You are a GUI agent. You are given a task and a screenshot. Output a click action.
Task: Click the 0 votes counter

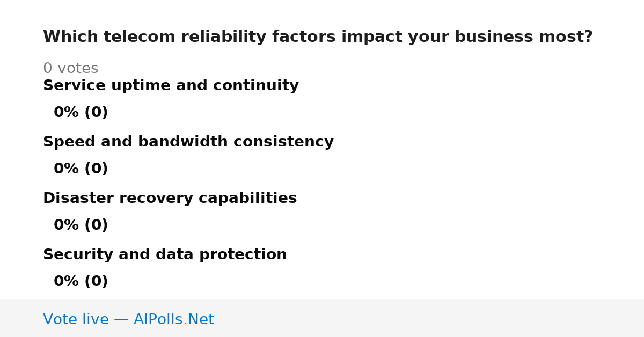coord(71,69)
